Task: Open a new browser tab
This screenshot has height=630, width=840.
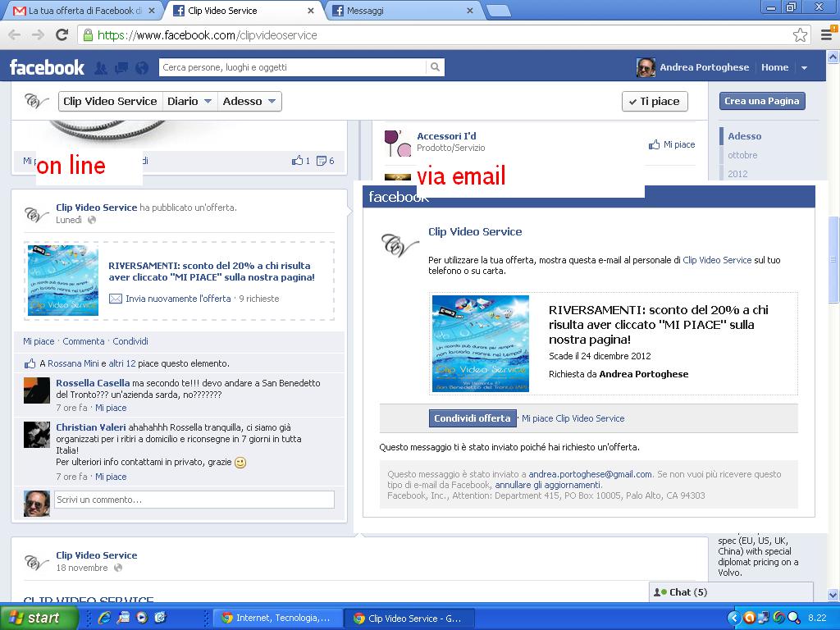Action: [x=498, y=11]
